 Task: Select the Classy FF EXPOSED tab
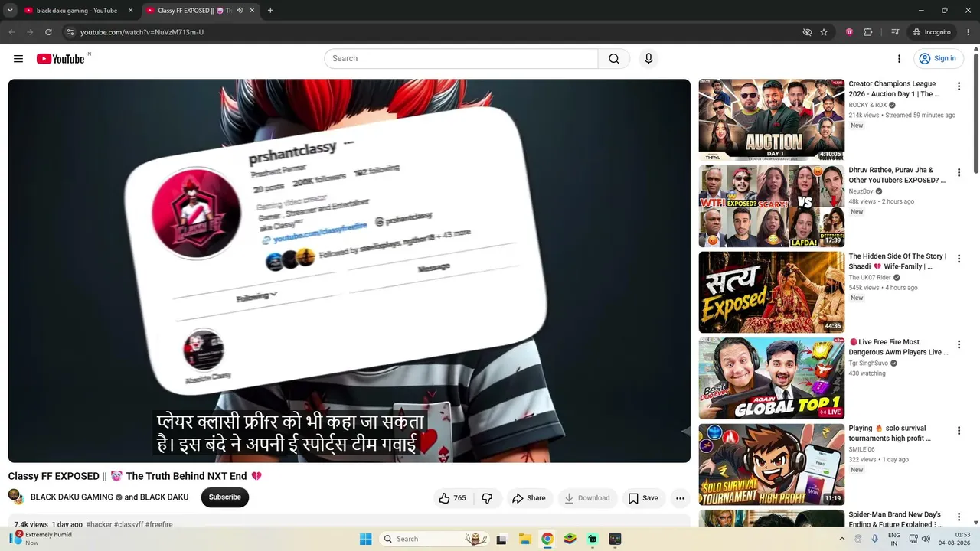coord(201,11)
